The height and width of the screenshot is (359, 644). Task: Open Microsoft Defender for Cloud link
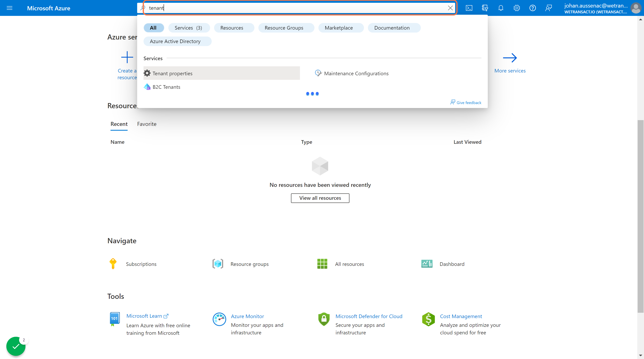[x=369, y=316]
